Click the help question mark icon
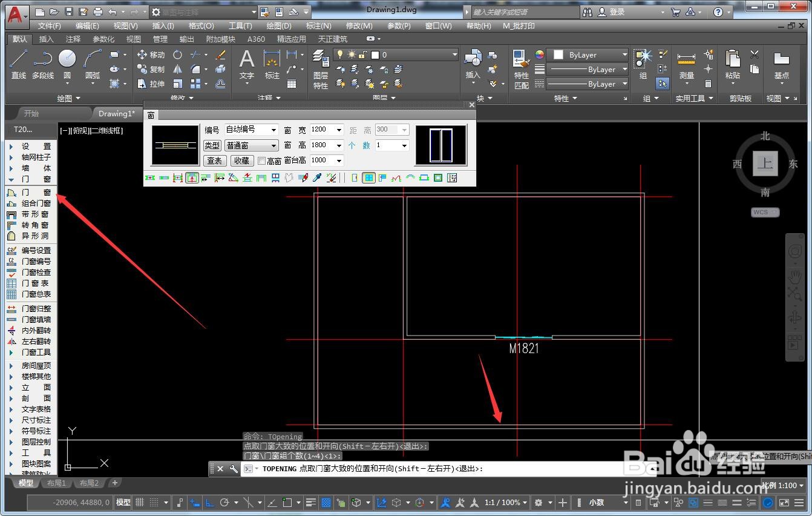This screenshot has height=516, width=812. (x=718, y=12)
